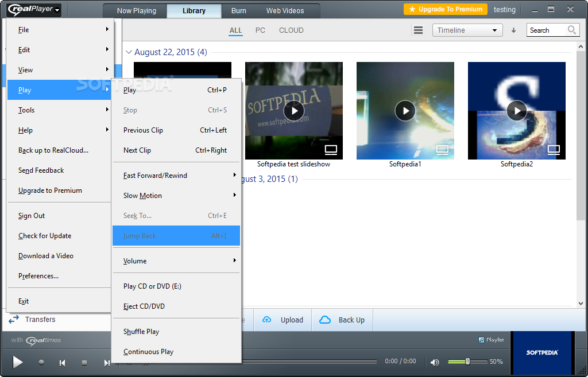Click the record button
Image resolution: width=588 pixels, height=377 pixels.
41,363
